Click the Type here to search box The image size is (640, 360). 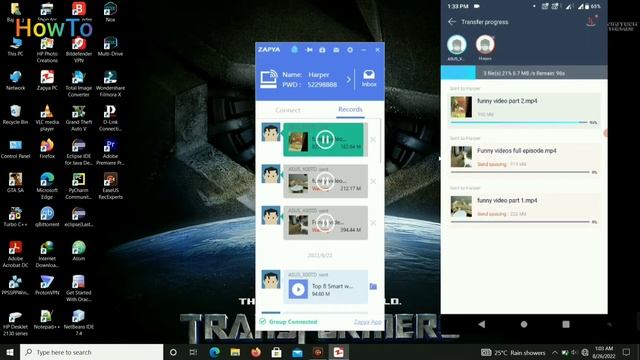tap(91, 352)
